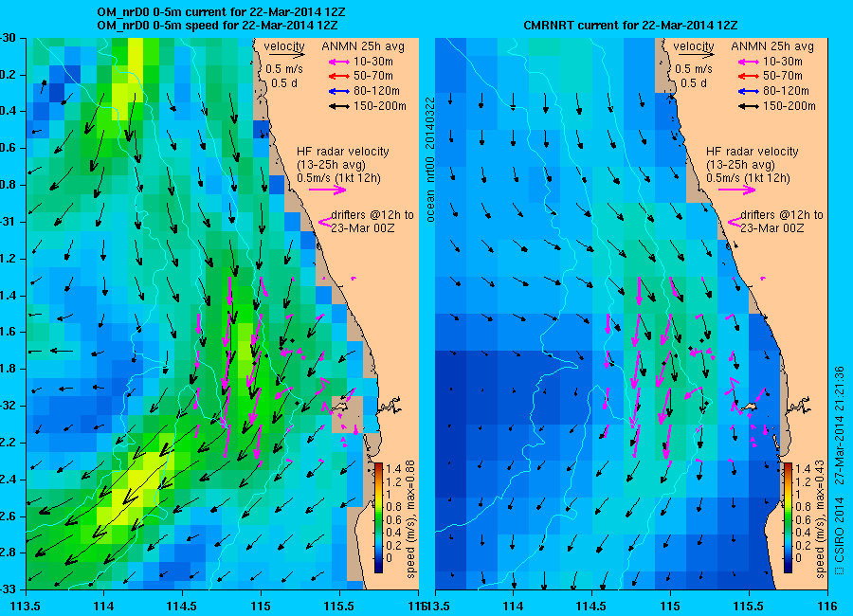Image resolution: width=853 pixels, height=616 pixels.
Task: Click the '0.5 d' label in CMRNRT panel
Action: [694, 83]
